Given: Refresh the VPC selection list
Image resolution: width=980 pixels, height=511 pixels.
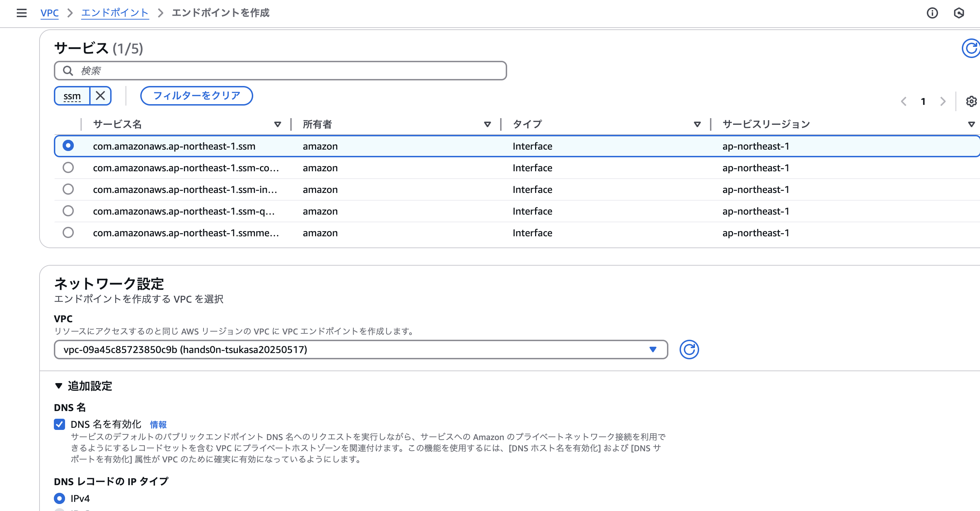Looking at the screenshot, I should (689, 350).
